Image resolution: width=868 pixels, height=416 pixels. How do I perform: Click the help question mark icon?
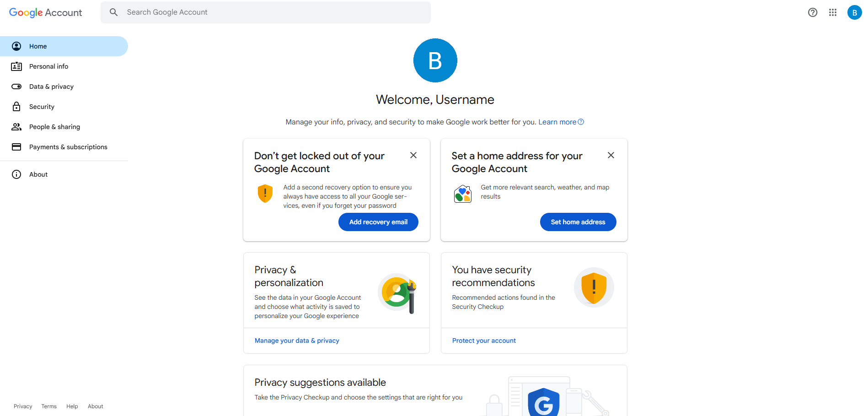click(x=812, y=12)
